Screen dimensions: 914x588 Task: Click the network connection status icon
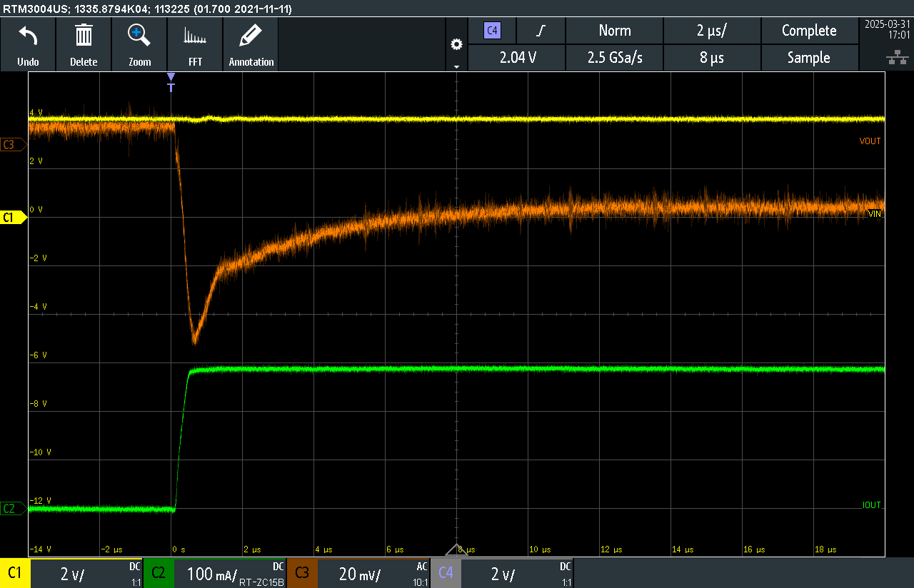(x=893, y=58)
